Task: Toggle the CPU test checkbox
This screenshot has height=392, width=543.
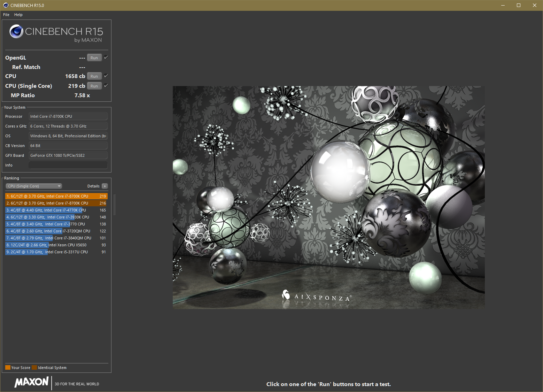Action: click(106, 76)
